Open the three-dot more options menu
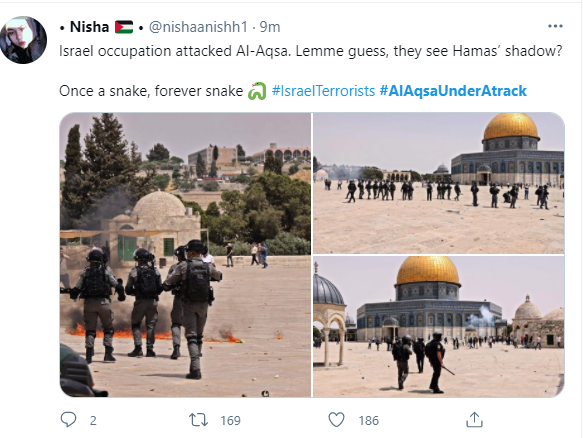 (x=555, y=26)
